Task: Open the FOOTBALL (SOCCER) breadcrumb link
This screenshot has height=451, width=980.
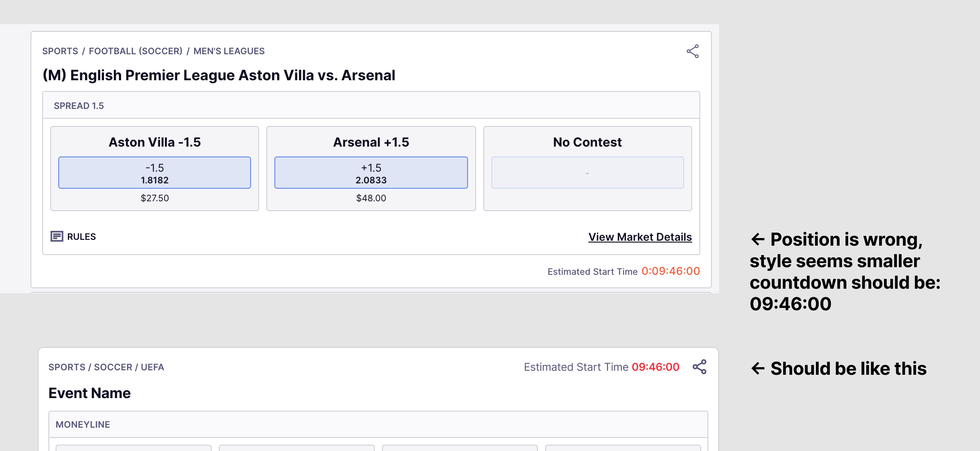Action: pos(136,51)
